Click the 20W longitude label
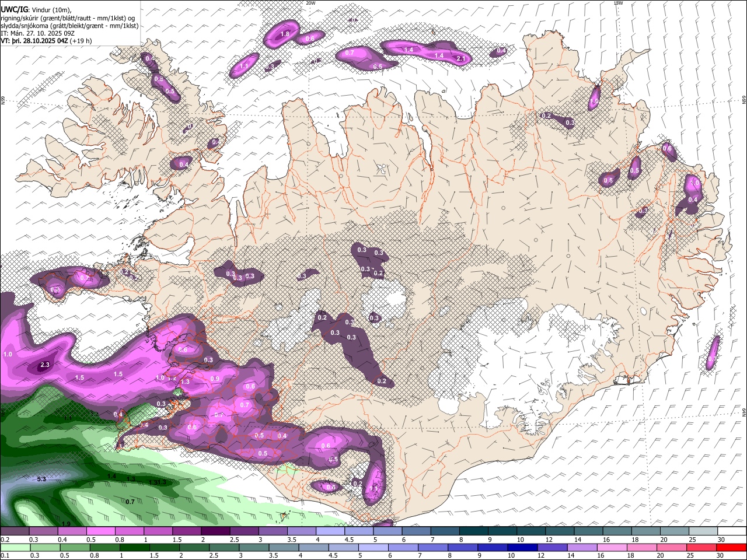Viewport: 747px width, 560px height. click(311, 3)
